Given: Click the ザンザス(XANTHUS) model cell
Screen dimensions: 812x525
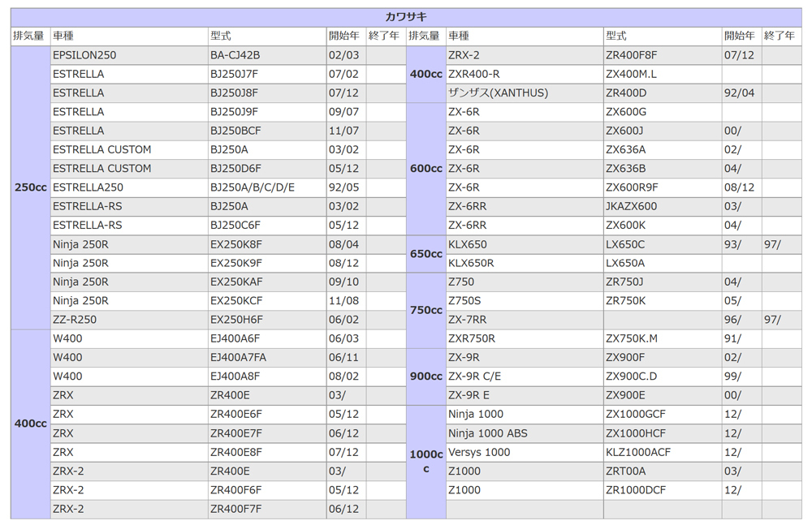Looking at the screenshot, I should click(x=525, y=93).
